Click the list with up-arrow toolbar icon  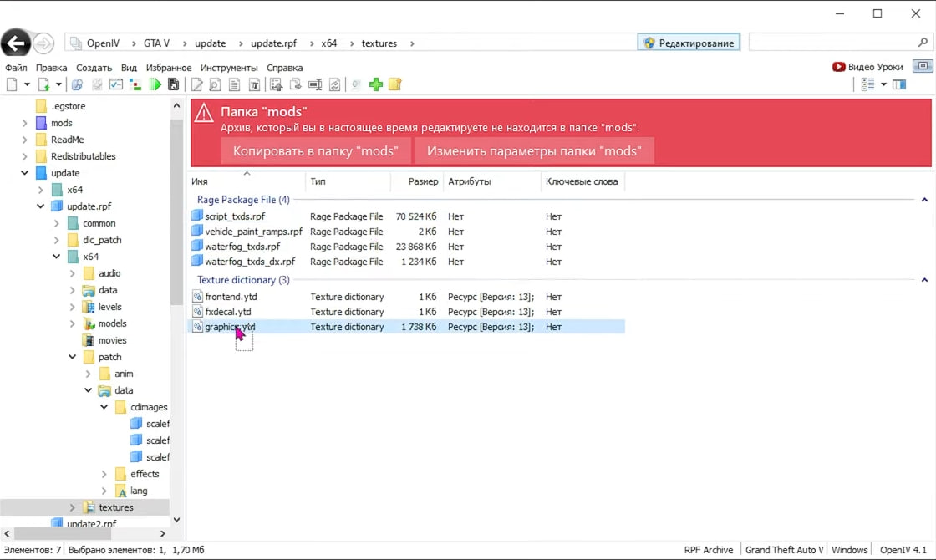point(276,84)
